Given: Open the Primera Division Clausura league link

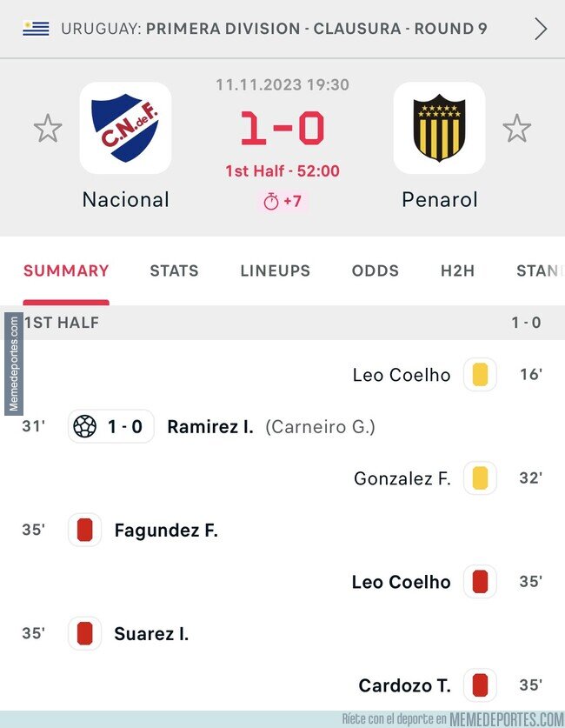Looking at the screenshot, I should [x=316, y=29].
